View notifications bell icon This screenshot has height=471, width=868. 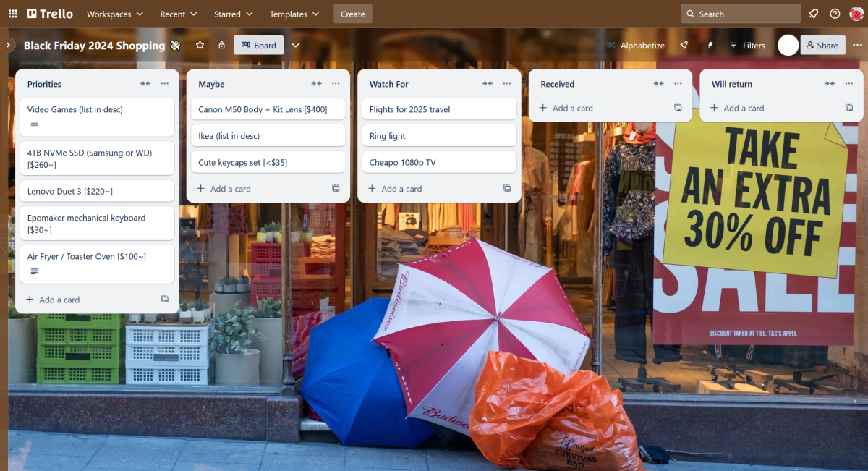(813, 13)
